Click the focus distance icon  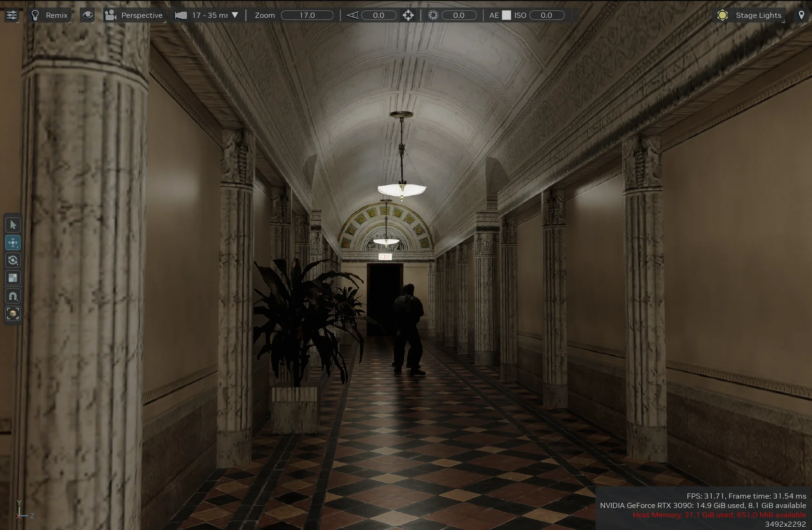353,15
